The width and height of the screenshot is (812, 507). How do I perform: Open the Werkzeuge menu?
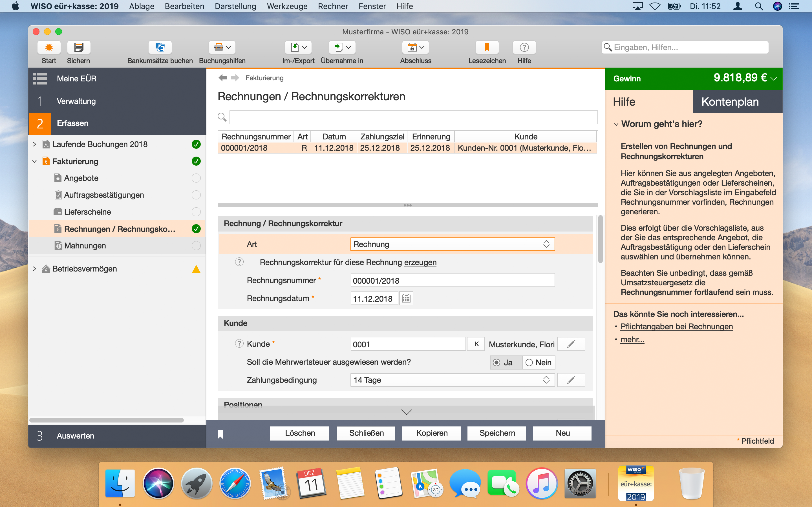(x=287, y=6)
